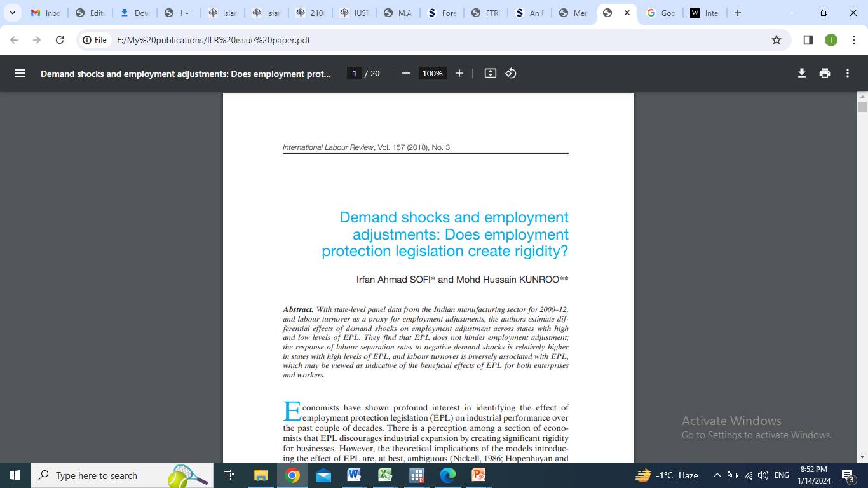This screenshot has height=488, width=868.
Task: Open the Wi-Fi network tray icon
Action: (748, 475)
